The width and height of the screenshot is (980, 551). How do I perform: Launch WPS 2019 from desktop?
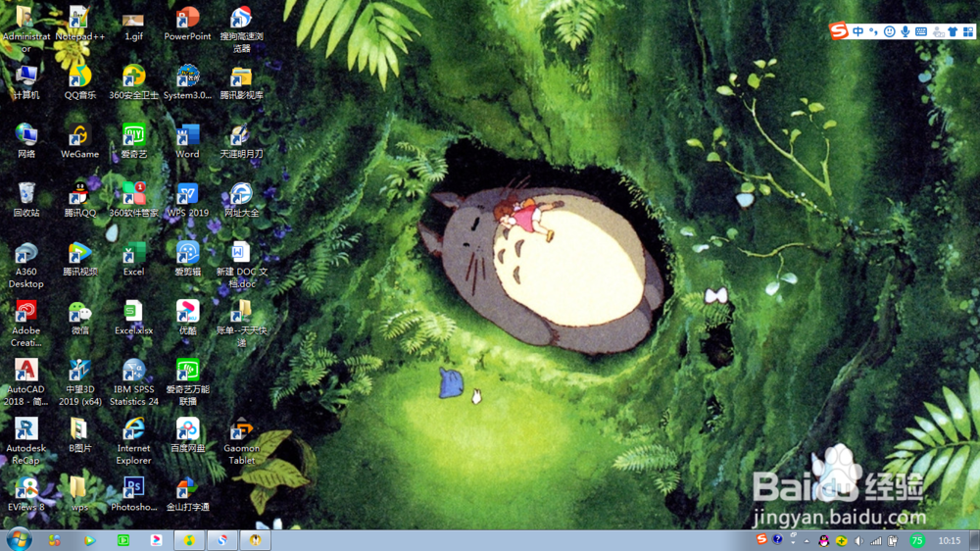pos(187,200)
